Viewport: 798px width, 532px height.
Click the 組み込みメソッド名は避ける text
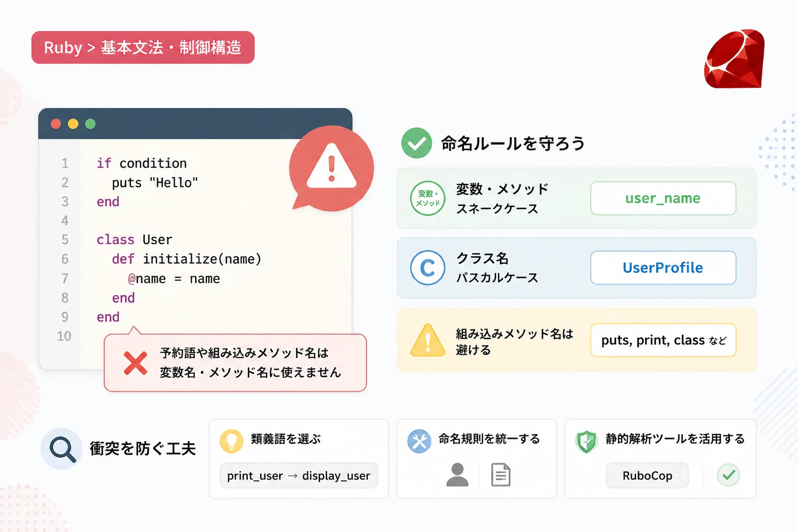pyautogui.click(x=514, y=341)
